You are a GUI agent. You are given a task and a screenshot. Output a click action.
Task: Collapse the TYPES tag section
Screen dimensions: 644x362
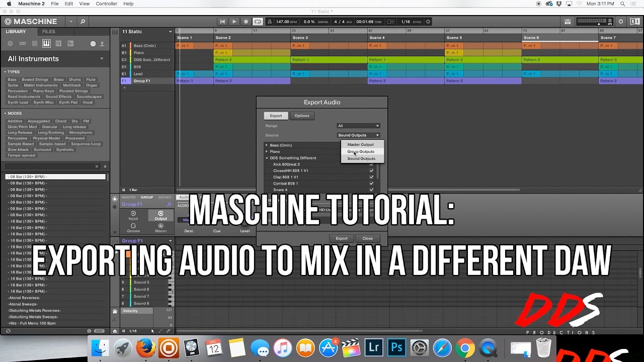pos(6,72)
